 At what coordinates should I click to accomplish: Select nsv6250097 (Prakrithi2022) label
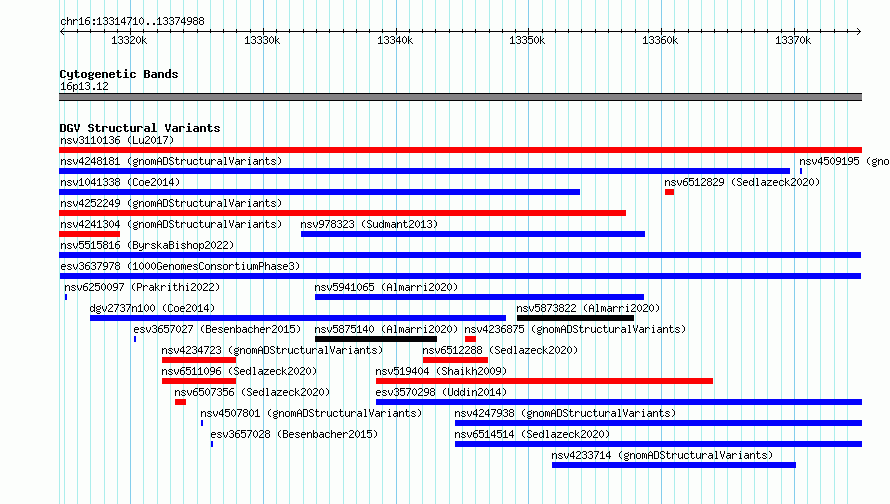142,287
